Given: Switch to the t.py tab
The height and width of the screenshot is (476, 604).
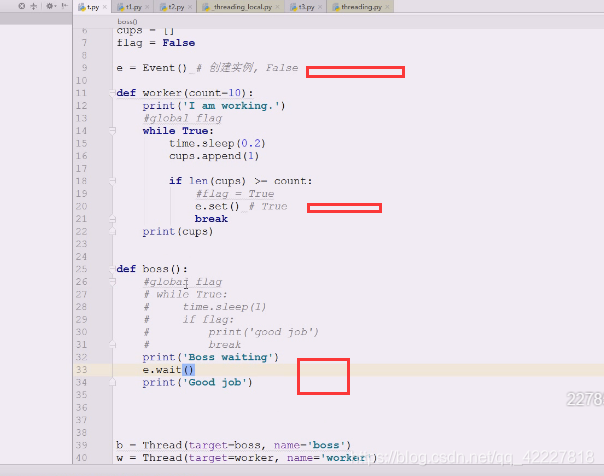Looking at the screenshot, I should pos(92,7).
